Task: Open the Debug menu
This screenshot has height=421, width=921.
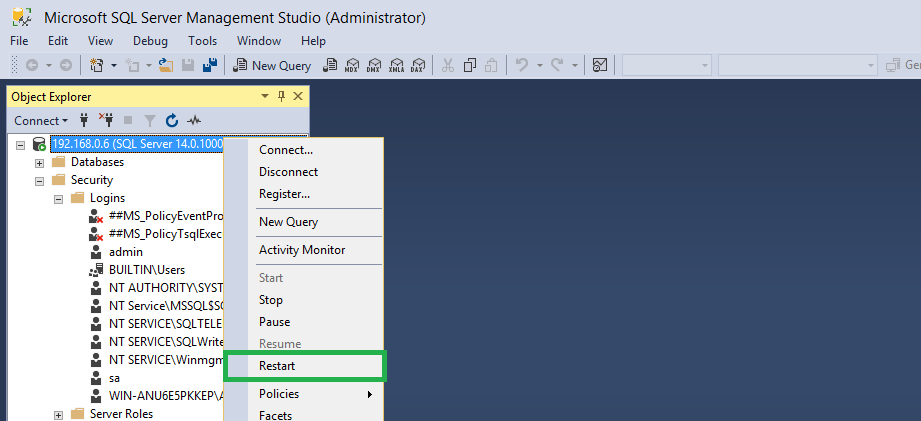Action: tap(150, 41)
